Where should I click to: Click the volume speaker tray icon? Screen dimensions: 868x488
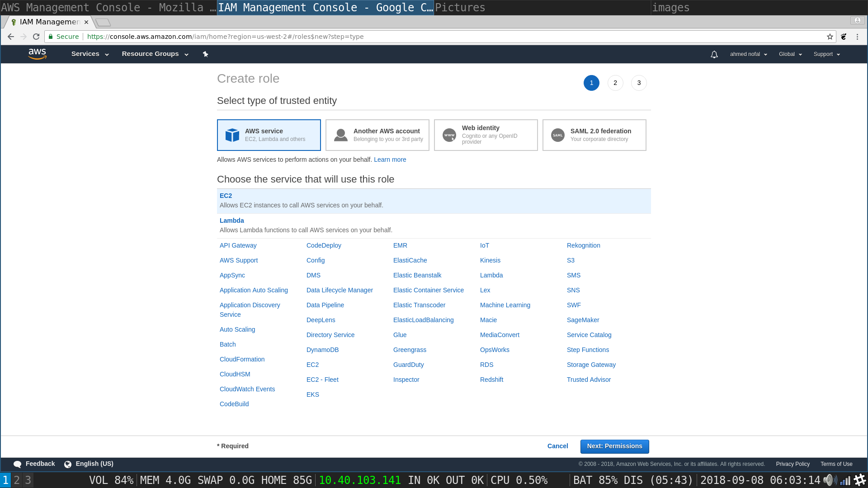click(829, 480)
